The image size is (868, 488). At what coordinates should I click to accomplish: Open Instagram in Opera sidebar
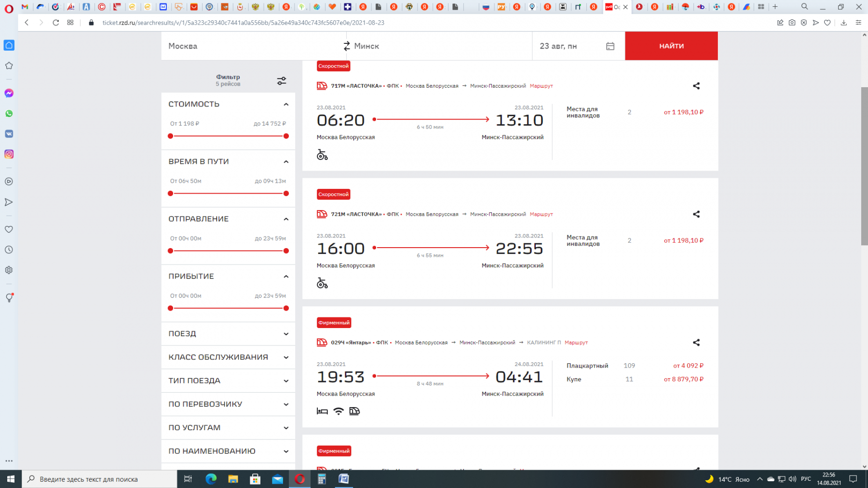coord(9,154)
